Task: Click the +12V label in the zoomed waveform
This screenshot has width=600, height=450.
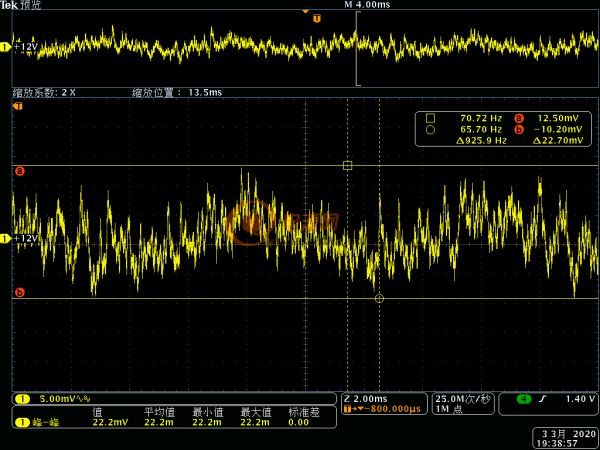Action: coord(26,239)
